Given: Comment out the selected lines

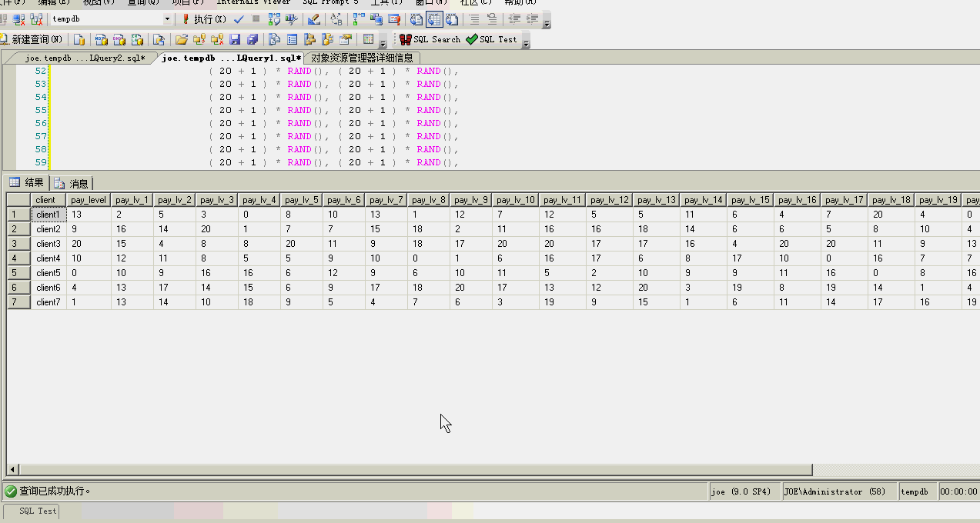Looking at the screenshot, I should pyautogui.click(x=474, y=19).
